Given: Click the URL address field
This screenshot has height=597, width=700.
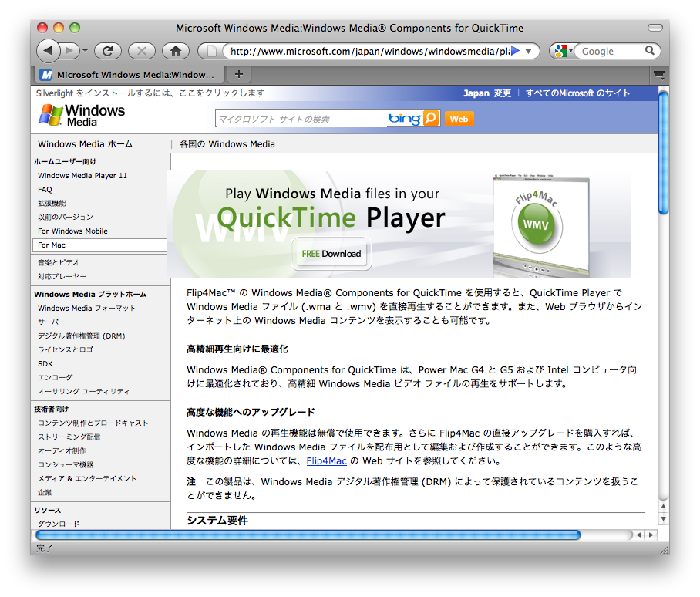Looking at the screenshot, I should click(369, 52).
